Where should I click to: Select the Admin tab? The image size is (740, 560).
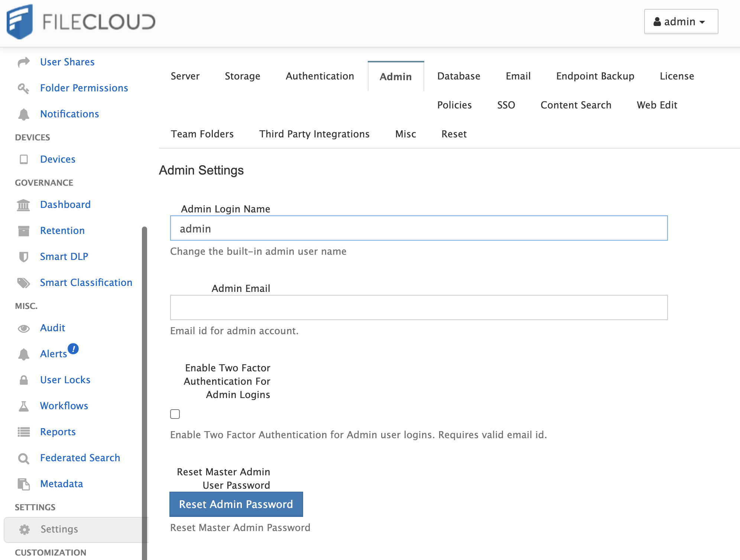[396, 76]
